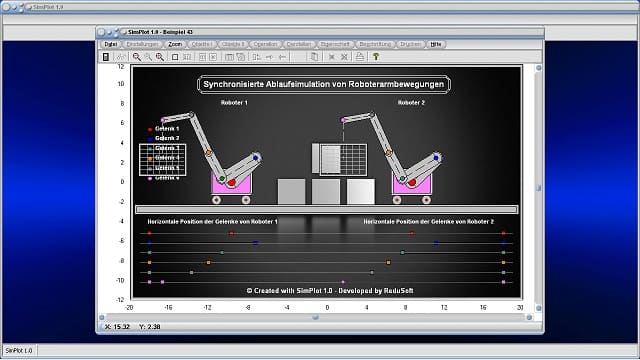Click the boxed icon left of the boxed X
This screenshot has width=640, height=360.
202,57
